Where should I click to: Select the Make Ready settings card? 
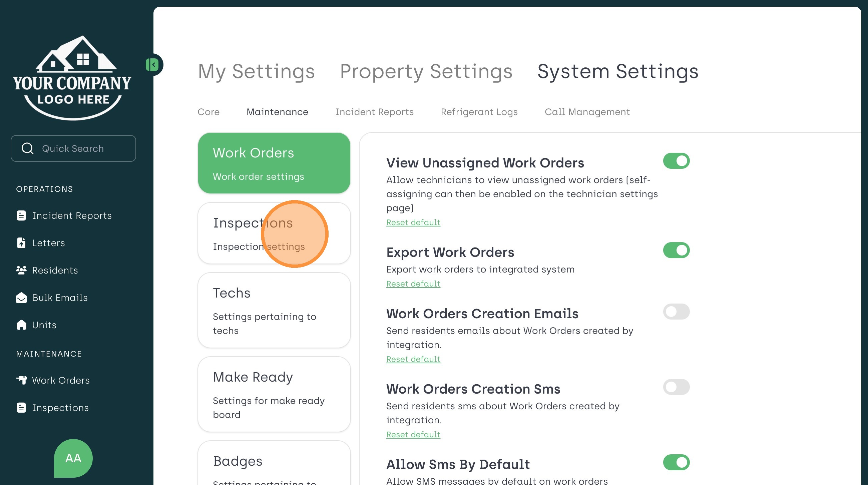pos(274,394)
